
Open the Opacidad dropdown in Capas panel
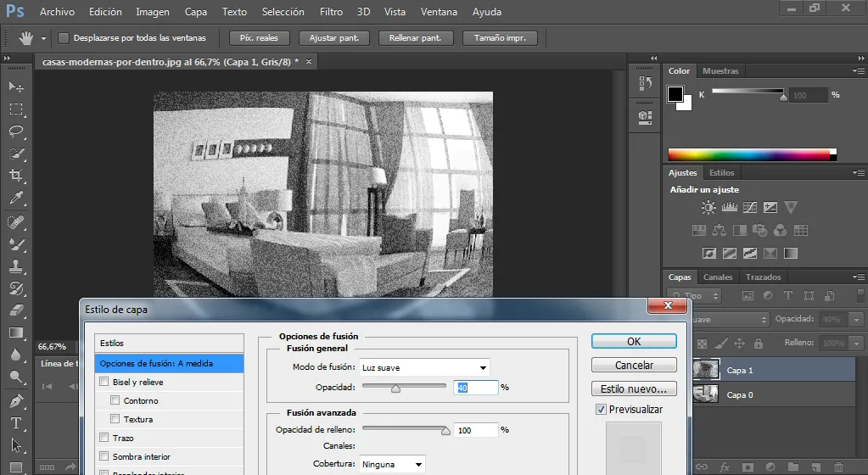pyautogui.click(x=857, y=320)
